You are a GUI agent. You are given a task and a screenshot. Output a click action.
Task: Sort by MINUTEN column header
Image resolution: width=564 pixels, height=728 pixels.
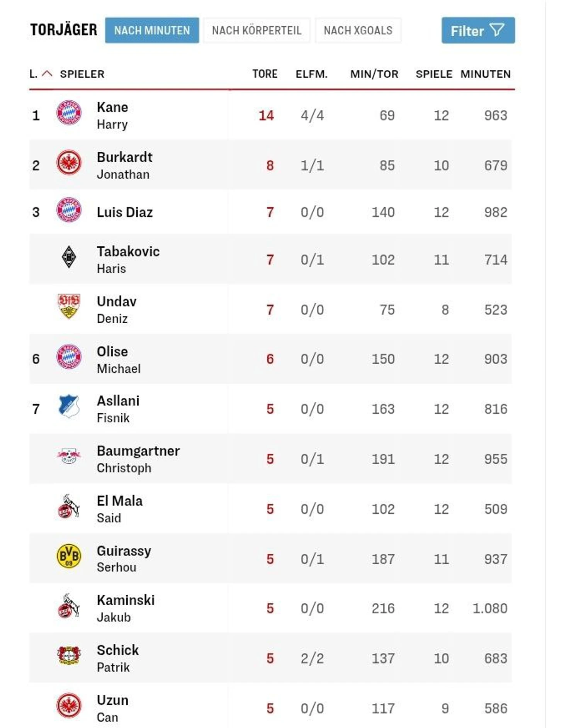(x=485, y=74)
